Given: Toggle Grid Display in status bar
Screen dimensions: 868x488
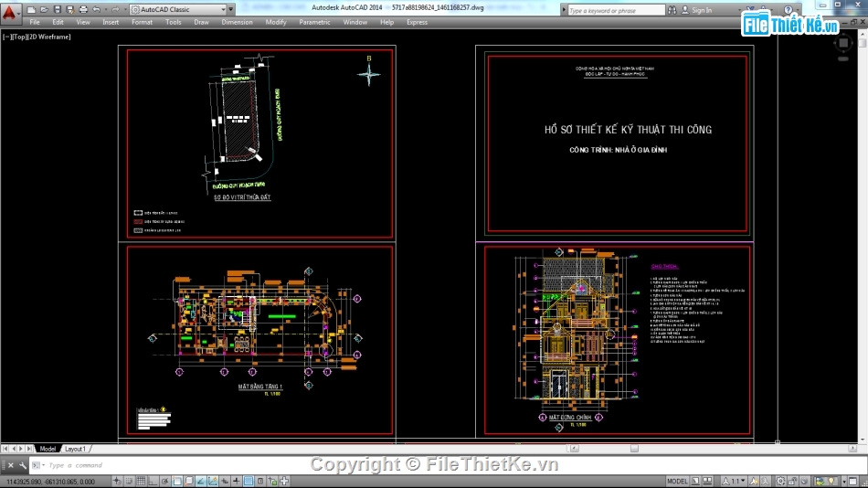Looking at the screenshot, I should click(141, 482).
